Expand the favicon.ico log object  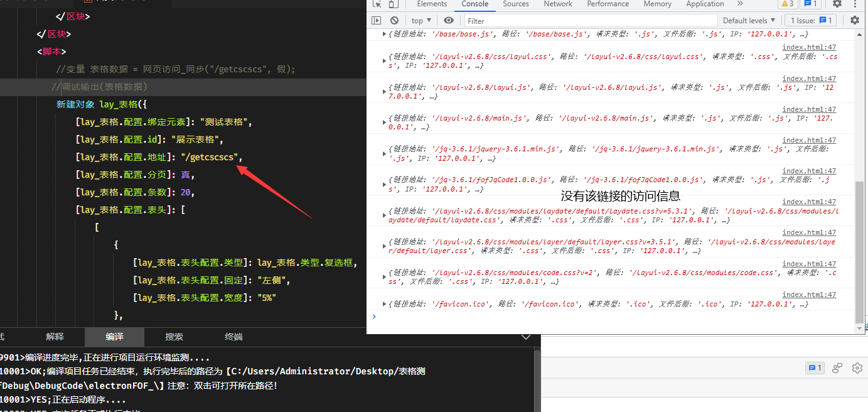pos(385,304)
